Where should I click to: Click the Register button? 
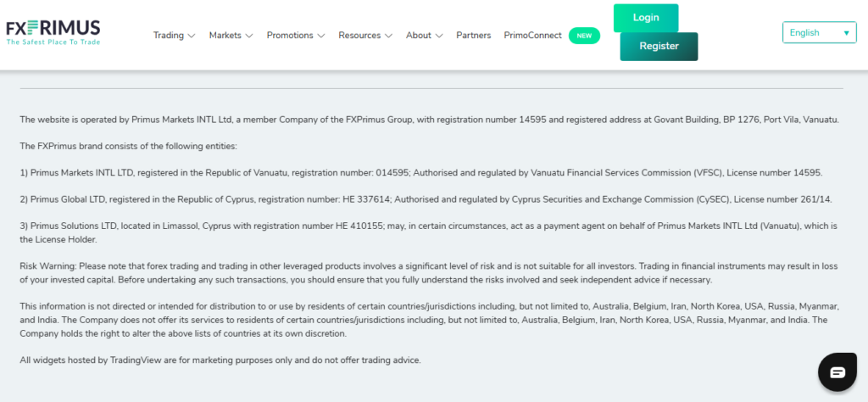pyautogui.click(x=659, y=47)
